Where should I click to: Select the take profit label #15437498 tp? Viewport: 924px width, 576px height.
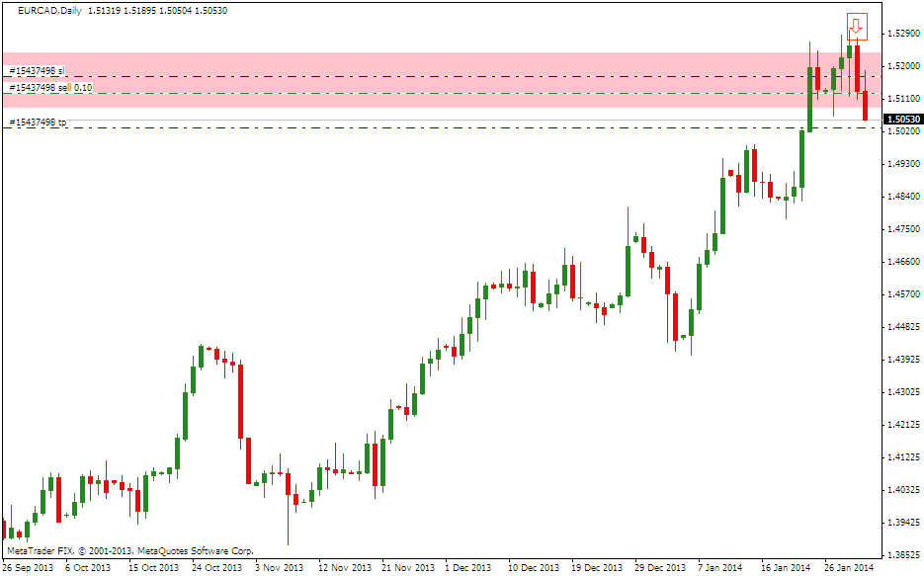click(x=38, y=123)
